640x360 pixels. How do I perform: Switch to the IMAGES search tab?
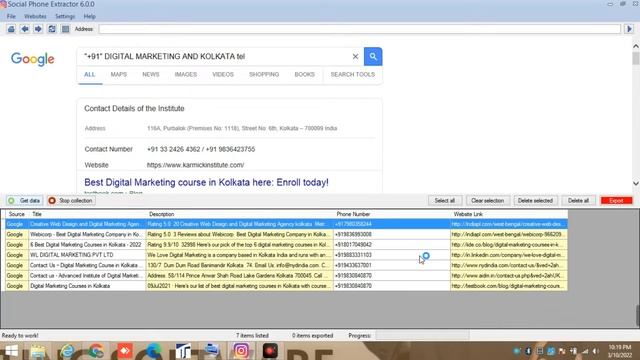point(186,74)
